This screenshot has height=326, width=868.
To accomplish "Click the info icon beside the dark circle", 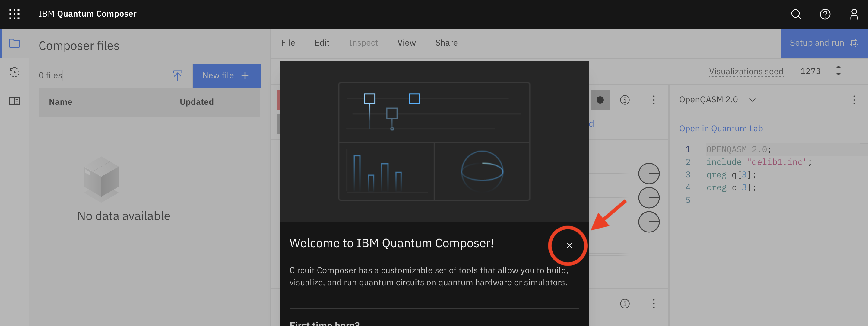I will [x=625, y=100].
